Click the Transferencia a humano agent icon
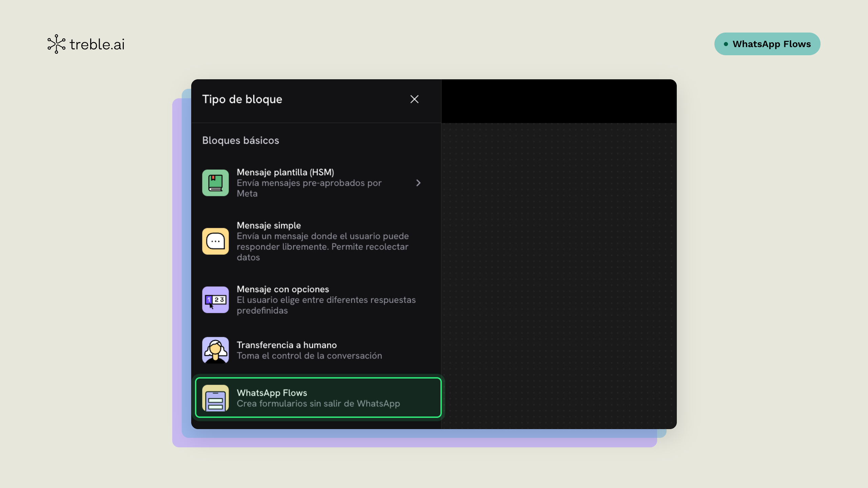Image resolution: width=868 pixels, height=488 pixels. (x=215, y=350)
